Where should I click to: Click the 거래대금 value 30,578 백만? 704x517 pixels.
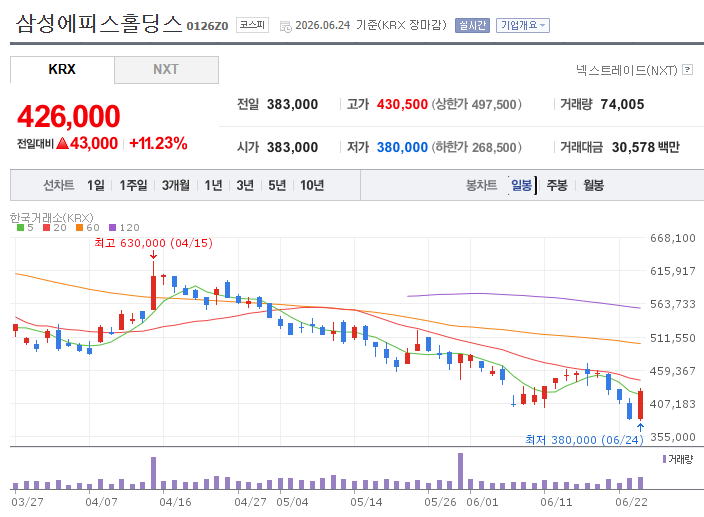pos(646,147)
